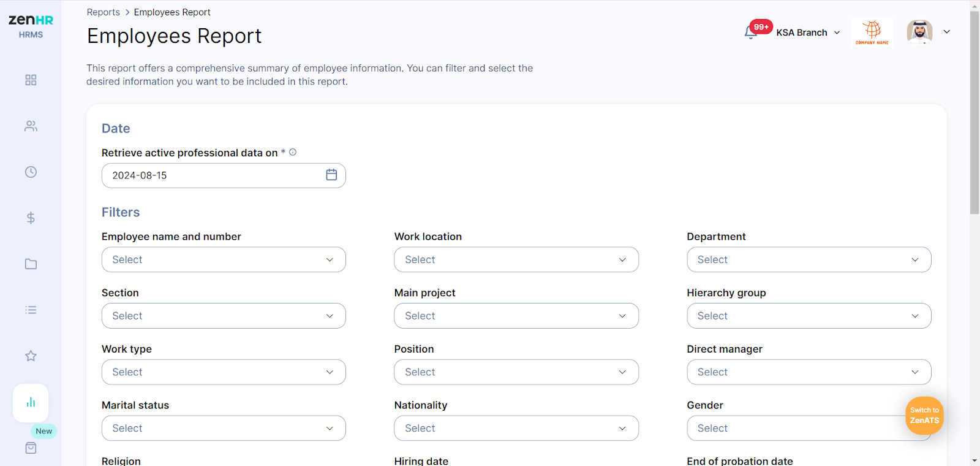Image resolution: width=980 pixels, height=466 pixels.
Task: Open the user avatar profile picture
Action: pos(919,32)
